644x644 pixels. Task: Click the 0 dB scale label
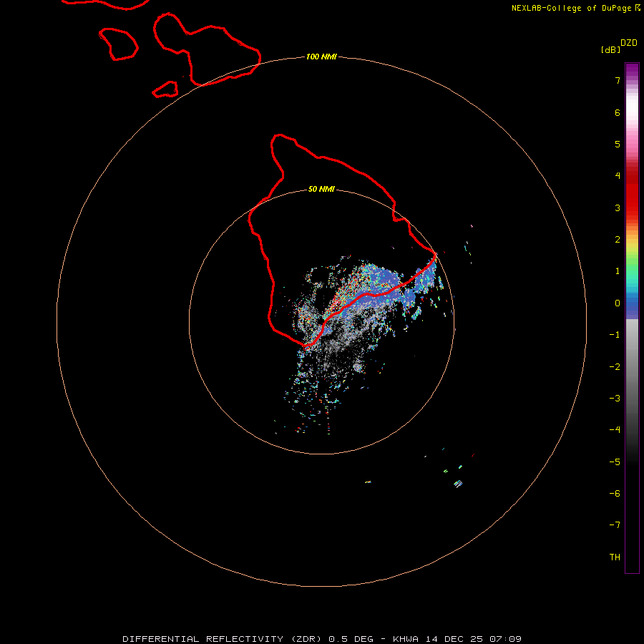pyautogui.click(x=618, y=303)
